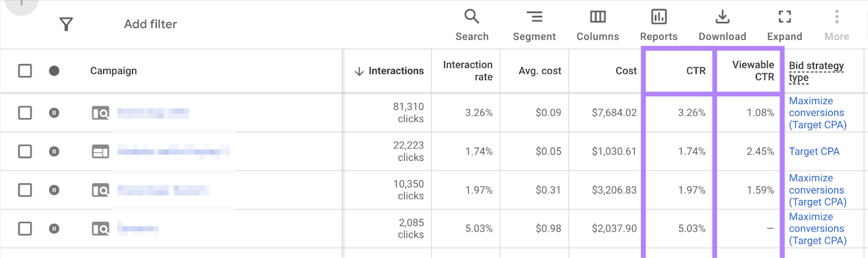868x258 pixels.
Task: Sort by the Interactions column
Action: (390, 71)
